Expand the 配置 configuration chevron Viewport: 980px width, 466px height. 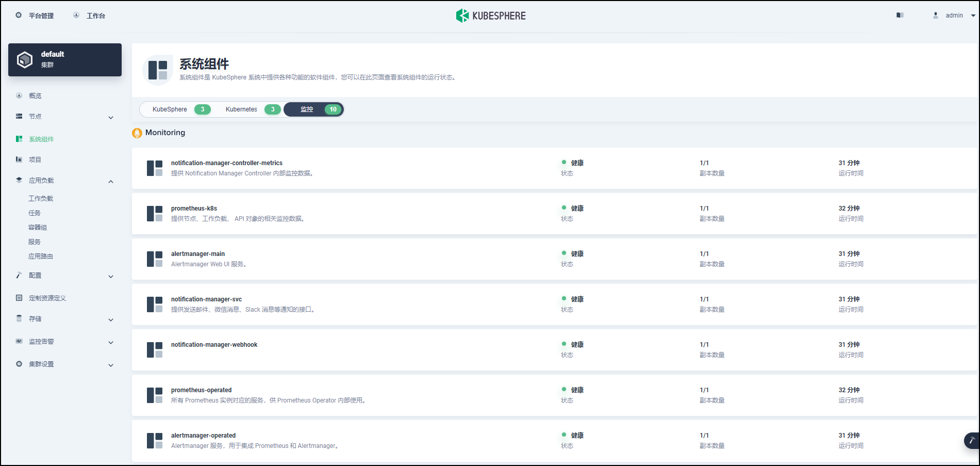111,277
